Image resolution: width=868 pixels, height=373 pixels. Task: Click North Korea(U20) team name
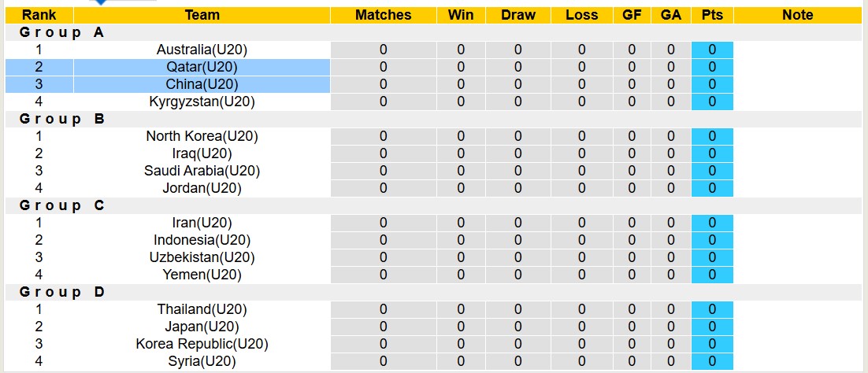pos(202,136)
